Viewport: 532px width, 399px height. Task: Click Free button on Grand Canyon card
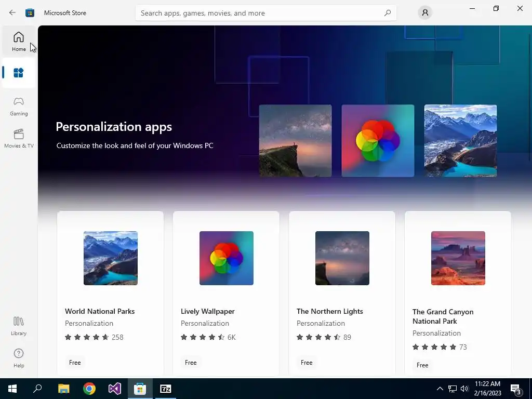[422, 365]
